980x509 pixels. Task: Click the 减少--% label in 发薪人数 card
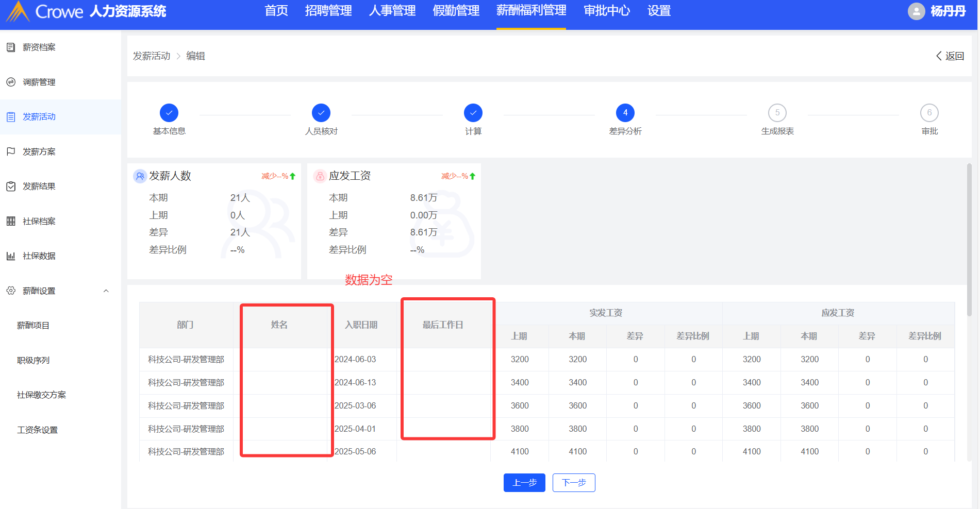coord(275,176)
